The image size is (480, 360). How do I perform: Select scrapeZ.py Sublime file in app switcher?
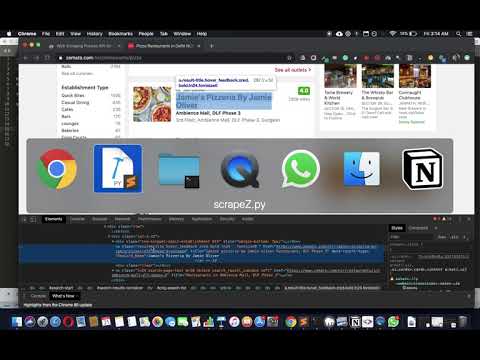click(118, 169)
